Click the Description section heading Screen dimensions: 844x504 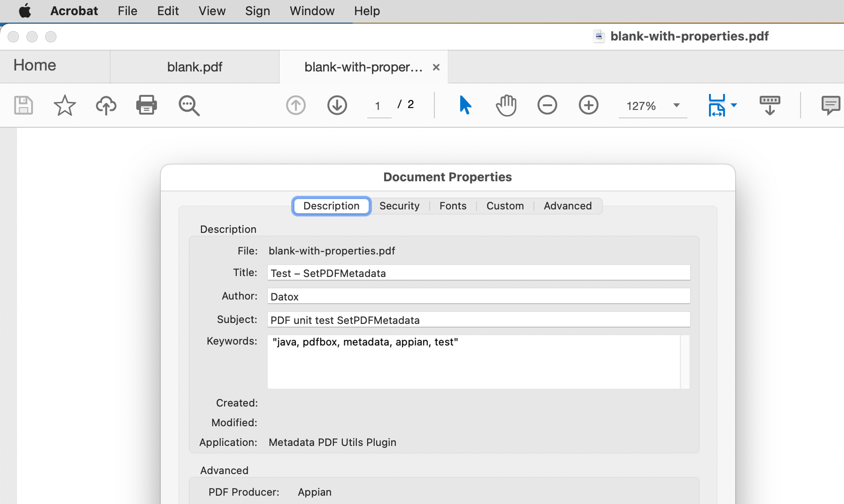pos(228,229)
